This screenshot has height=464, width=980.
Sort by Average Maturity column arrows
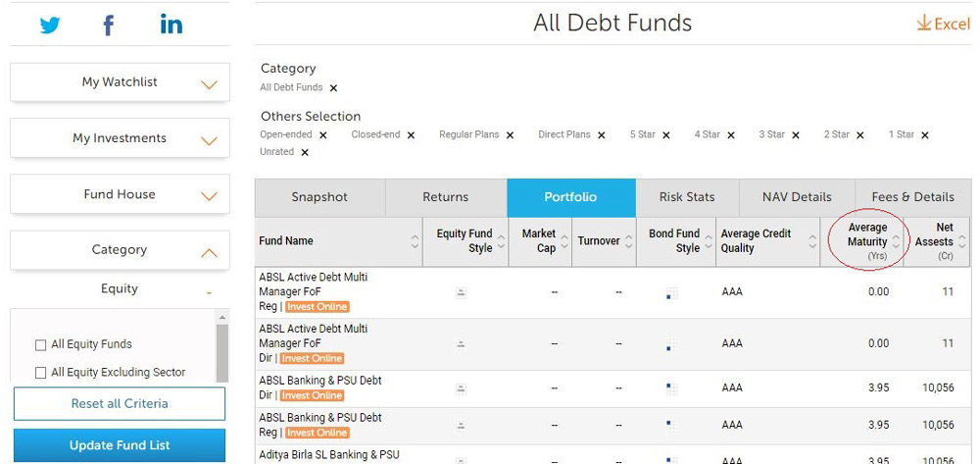[896, 241]
